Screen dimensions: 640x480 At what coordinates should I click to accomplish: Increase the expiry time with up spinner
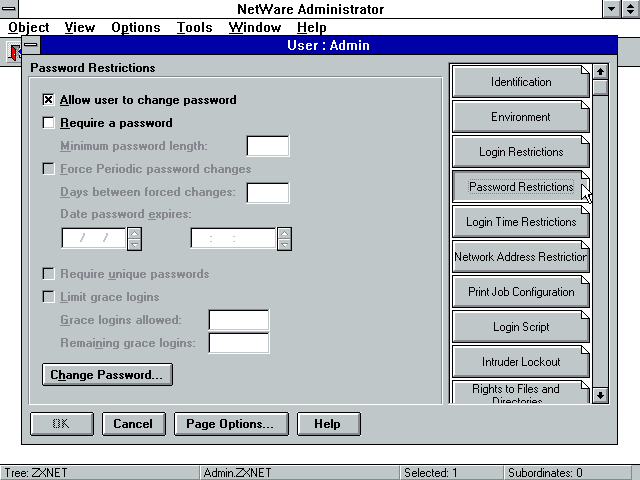[x=284, y=233]
